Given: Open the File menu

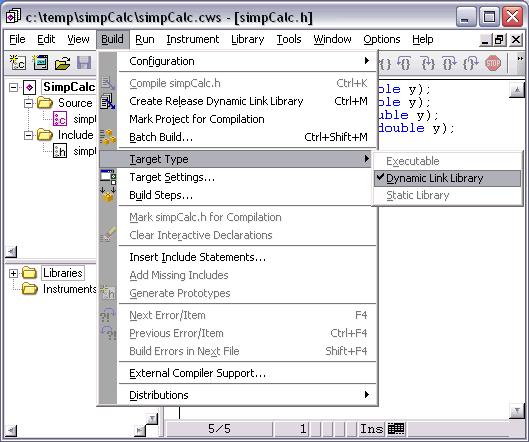Looking at the screenshot, I should click(17, 39).
